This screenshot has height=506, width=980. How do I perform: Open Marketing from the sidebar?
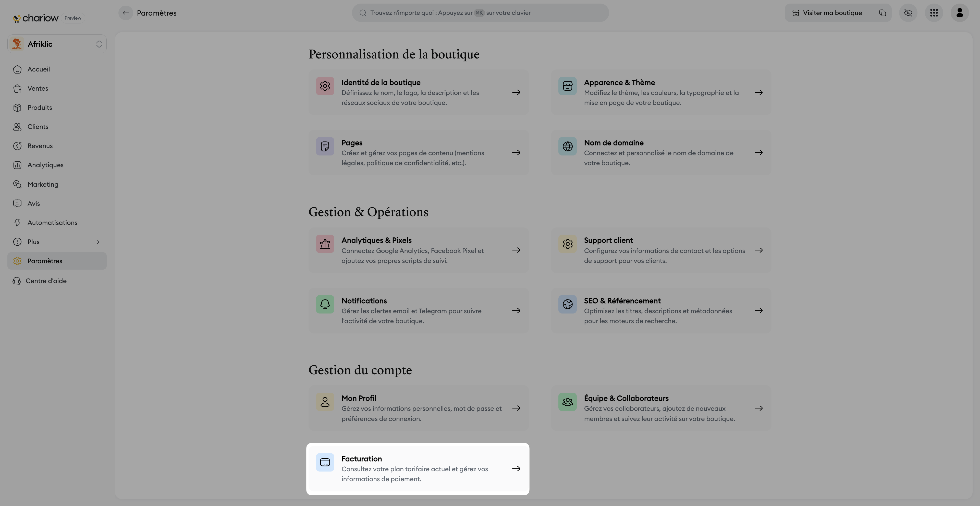click(x=43, y=185)
